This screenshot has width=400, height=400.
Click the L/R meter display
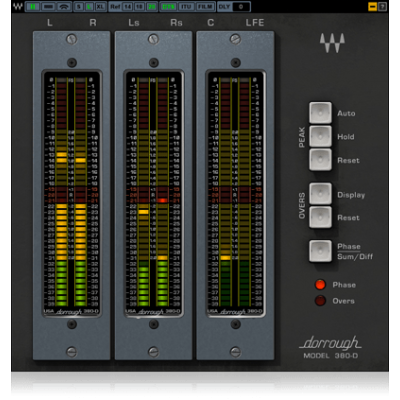(x=71, y=193)
